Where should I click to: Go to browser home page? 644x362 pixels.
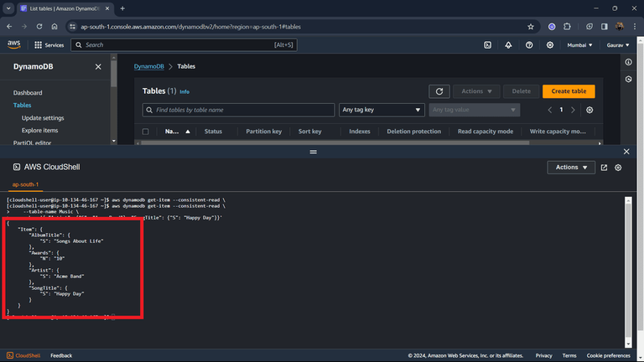click(55, 27)
